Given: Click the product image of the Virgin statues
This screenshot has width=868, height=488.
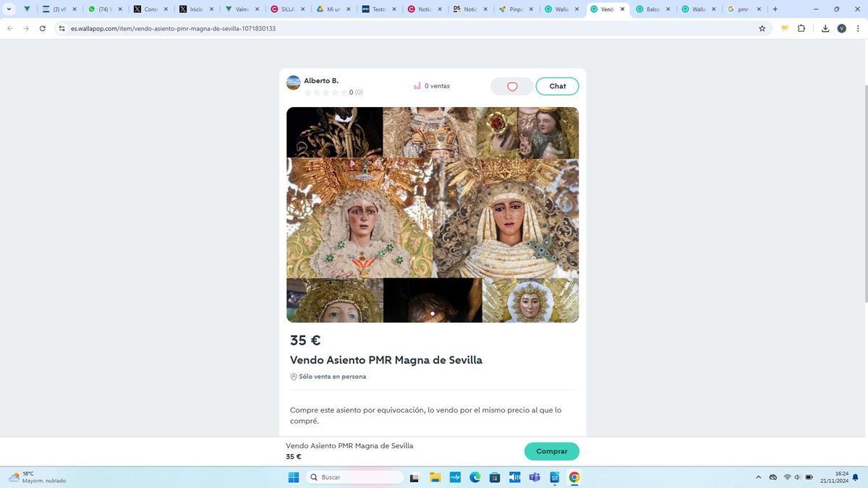Looking at the screenshot, I should 433,215.
